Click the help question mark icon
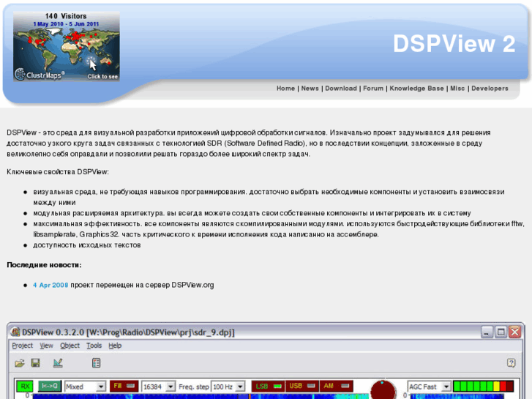This screenshot has height=399, width=532. tap(512, 362)
